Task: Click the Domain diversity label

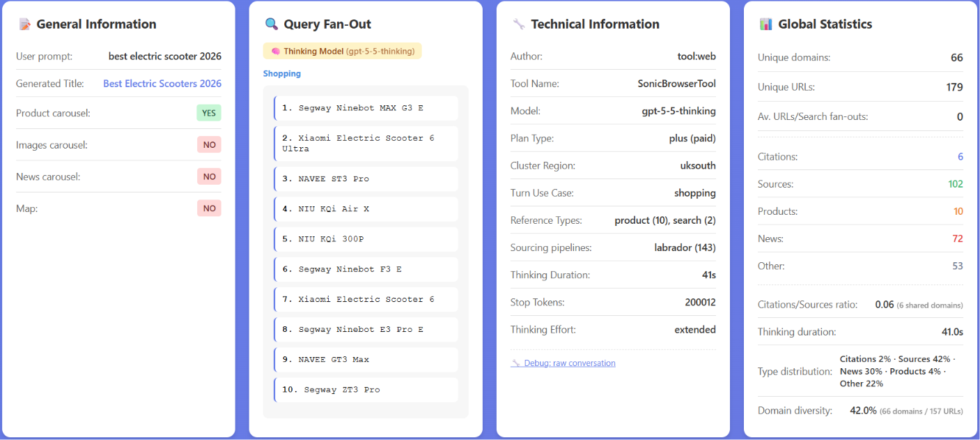Action: click(795, 411)
